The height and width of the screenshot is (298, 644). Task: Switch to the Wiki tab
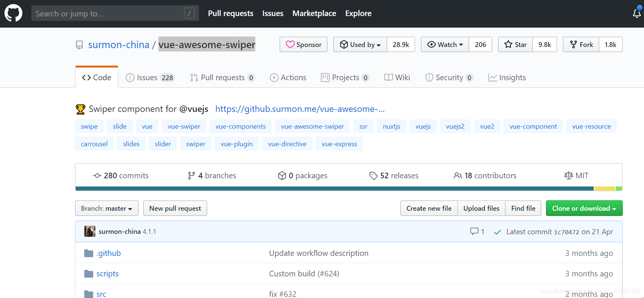[397, 78]
